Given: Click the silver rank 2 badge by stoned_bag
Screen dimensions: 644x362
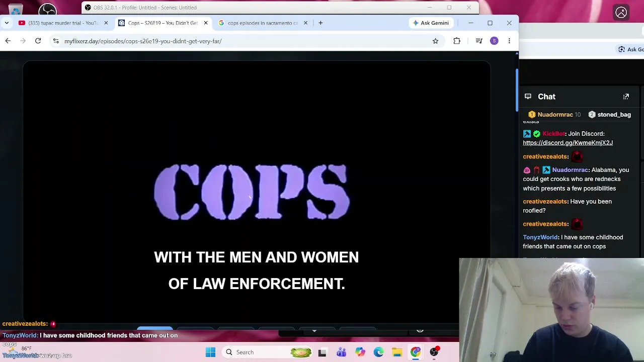Looking at the screenshot, I should [592, 115].
